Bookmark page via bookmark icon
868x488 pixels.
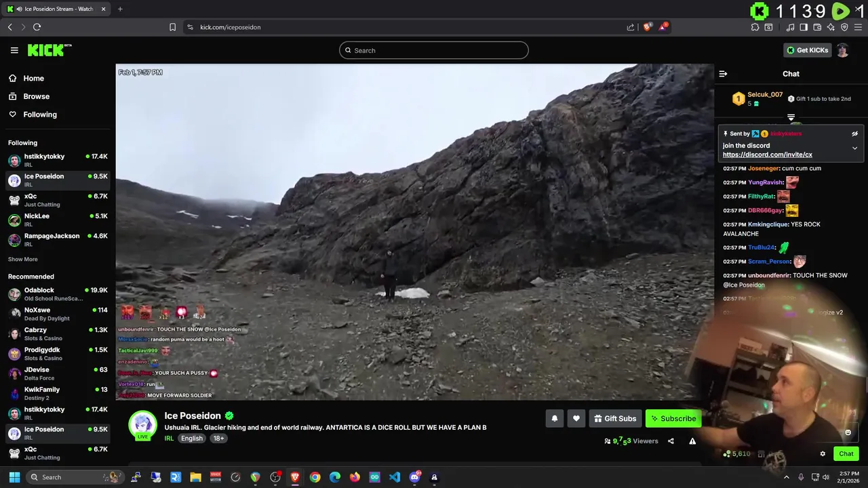[x=172, y=27]
